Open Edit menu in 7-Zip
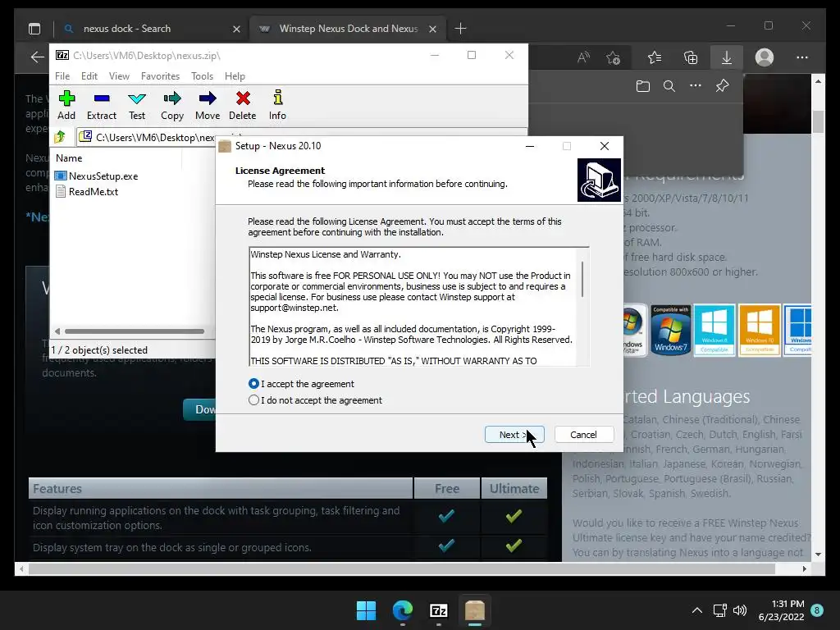The height and width of the screenshot is (630, 840). click(89, 76)
